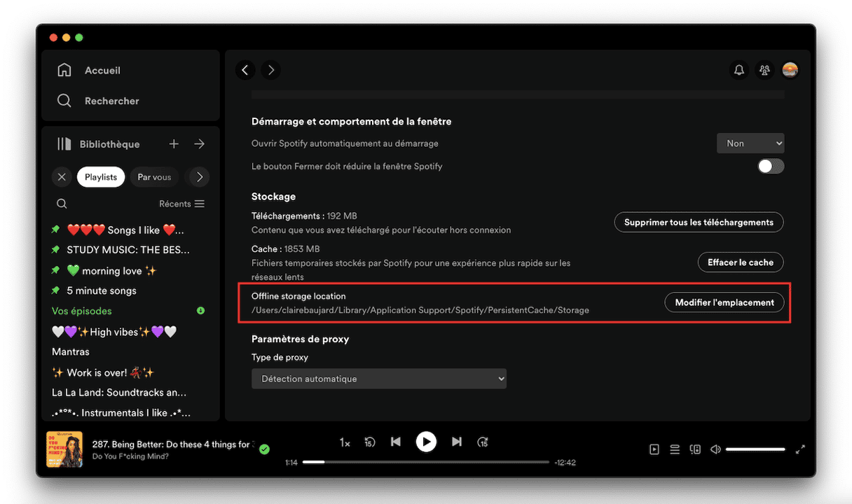
Task: Select the Playlists filter chip
Action: click(x=101, y=177)
